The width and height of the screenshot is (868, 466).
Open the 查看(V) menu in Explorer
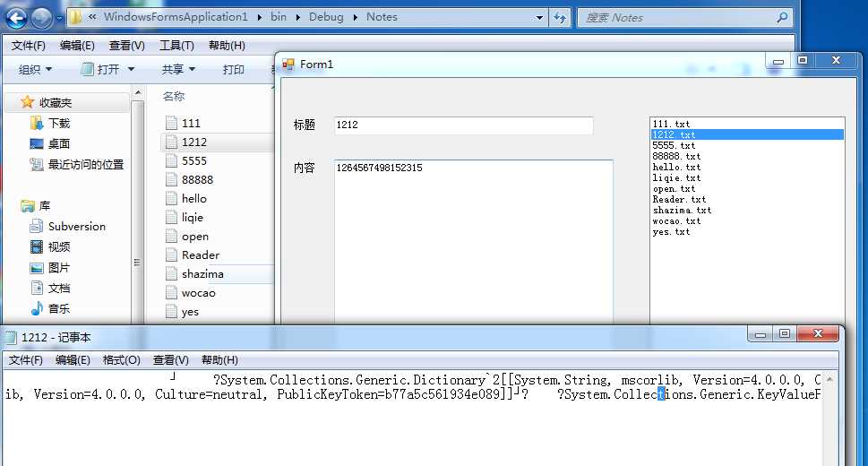point(127,46)
